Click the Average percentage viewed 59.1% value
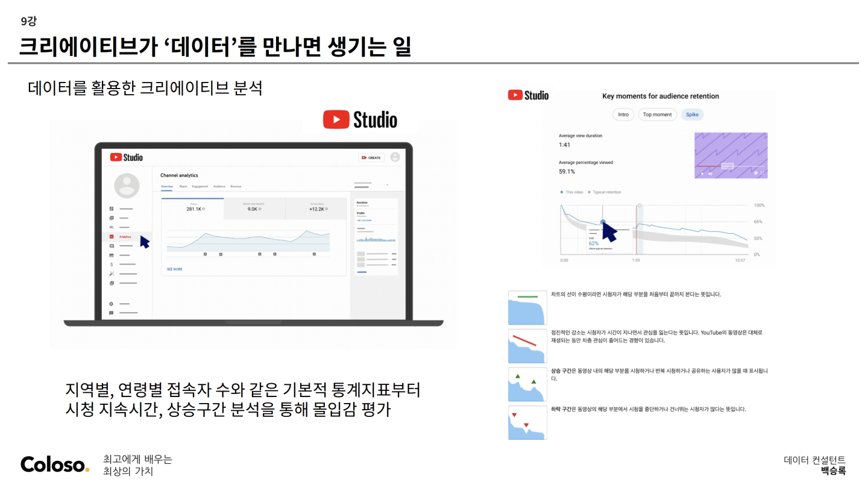868x488 pixels. coord(567,172)
